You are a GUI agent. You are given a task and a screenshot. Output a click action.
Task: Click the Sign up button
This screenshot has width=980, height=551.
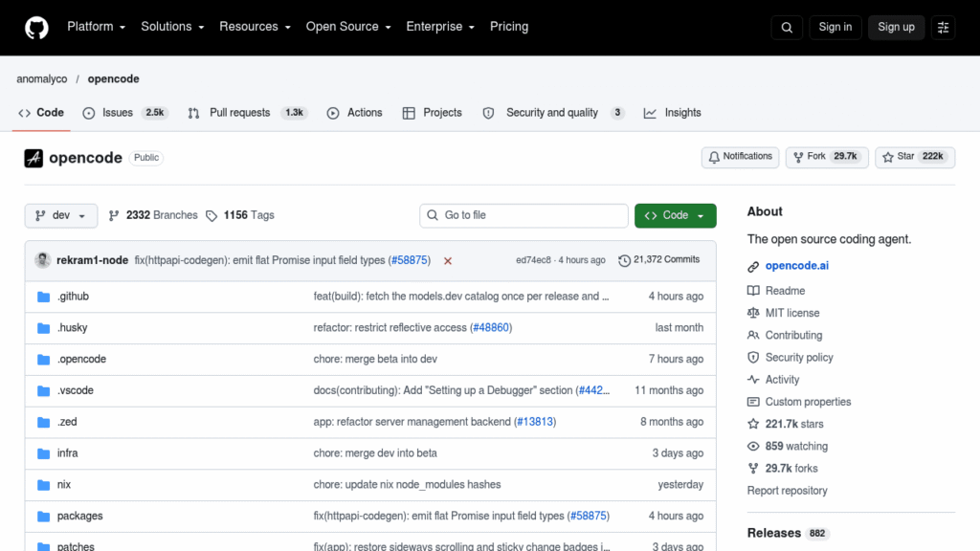(896, 28)
